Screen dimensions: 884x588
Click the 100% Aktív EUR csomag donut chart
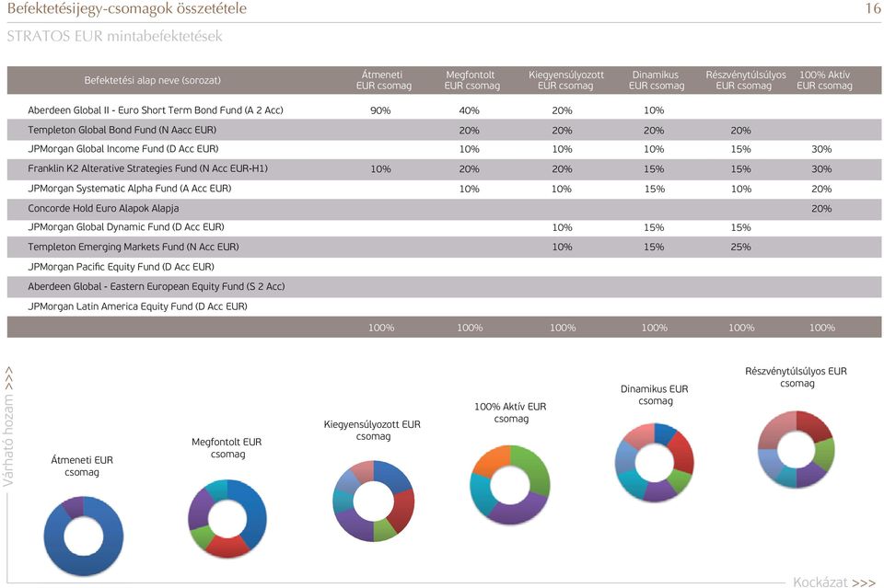pyautogui.click(x=509, y=484)
